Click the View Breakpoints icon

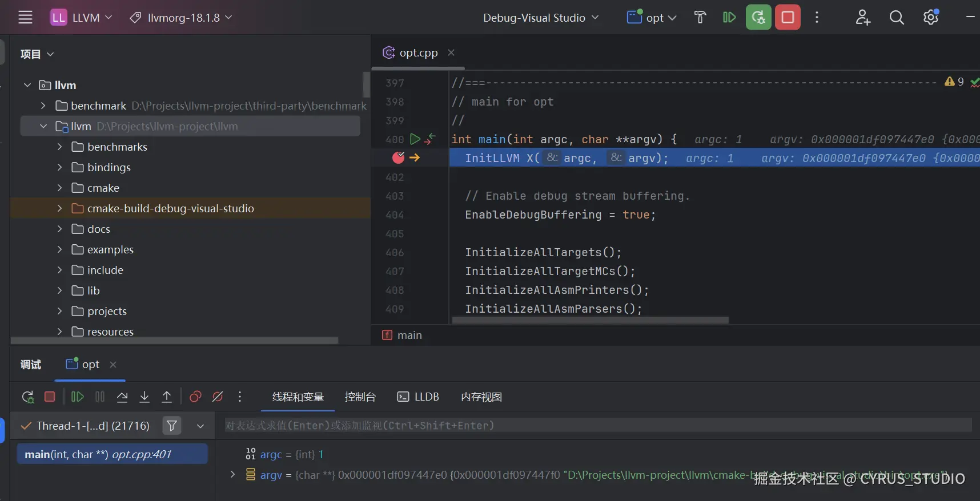coord(195,397)
